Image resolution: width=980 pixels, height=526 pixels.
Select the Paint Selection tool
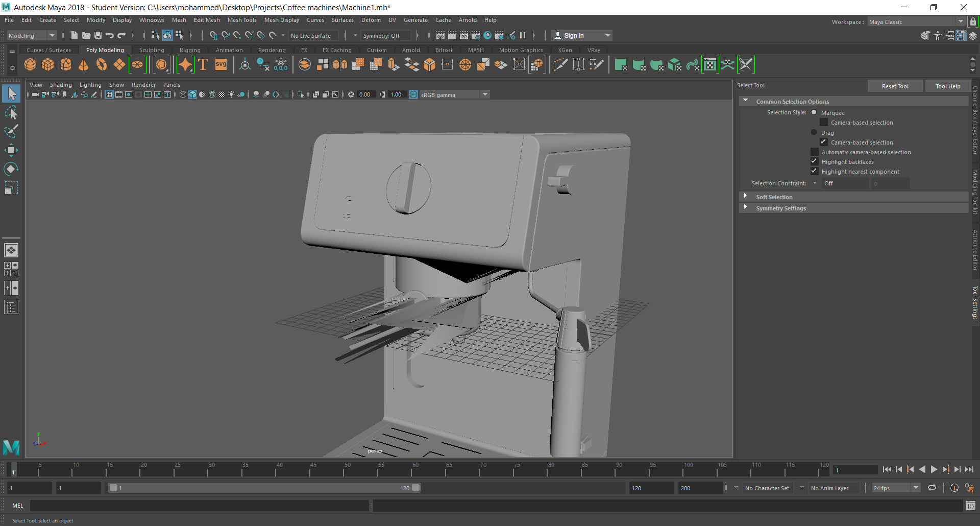tap(11, 131)
